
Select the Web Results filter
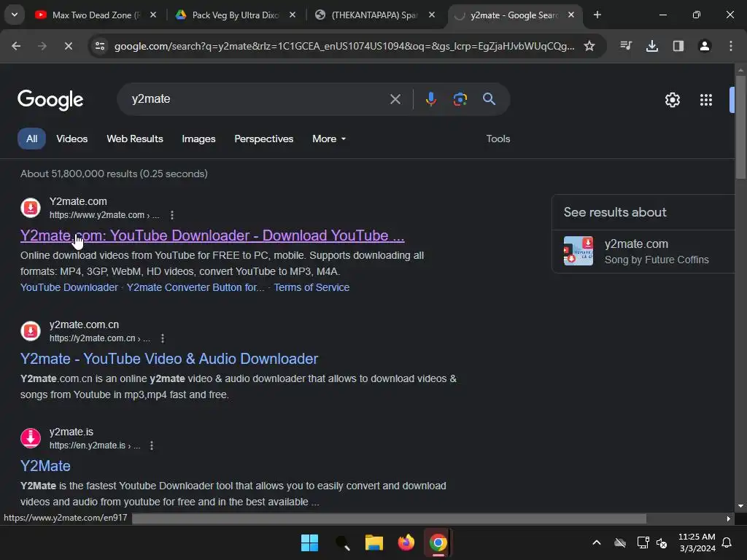tap(135, 139)
